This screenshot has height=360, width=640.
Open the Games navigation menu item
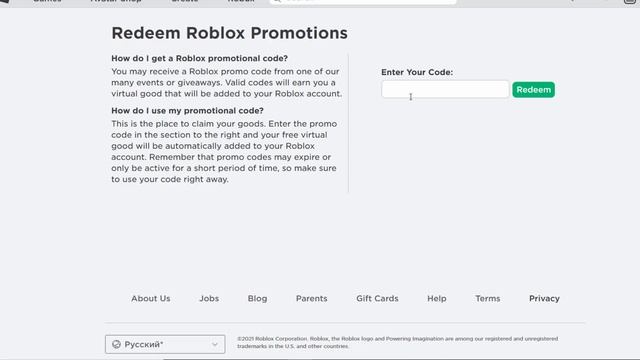point(47,2)
